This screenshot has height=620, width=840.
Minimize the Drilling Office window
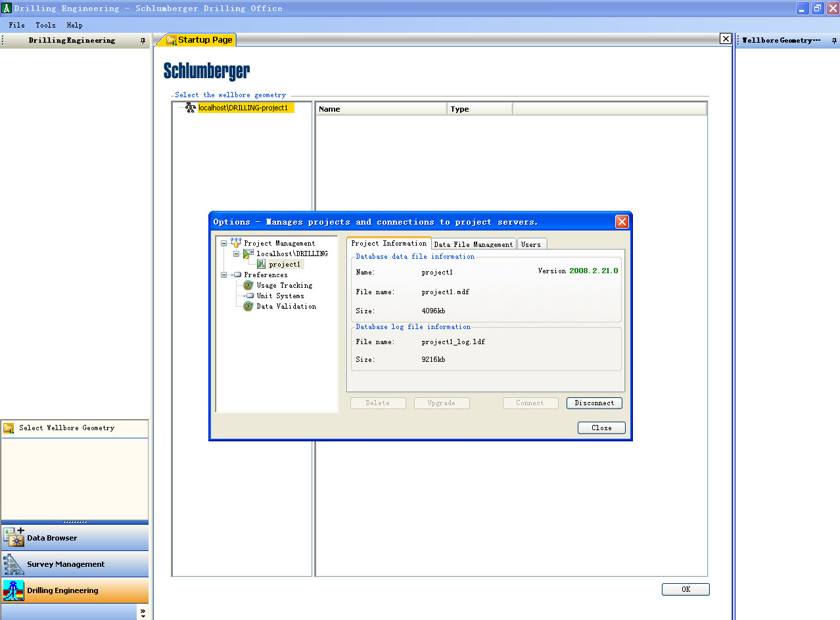pyautogui.click(x=803, y=8)
